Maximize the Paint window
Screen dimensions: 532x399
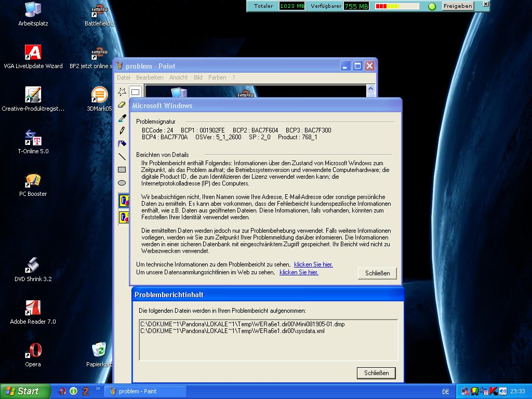click(357, 66)
